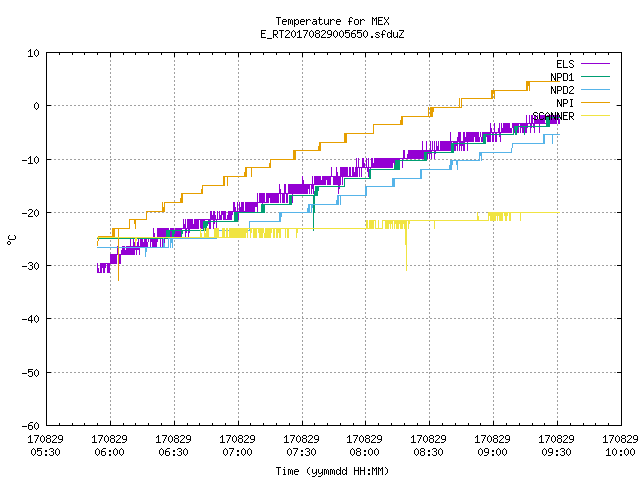Click the x-axis tick label 07:30
The image size is (640, 480).
coord(301,452)
